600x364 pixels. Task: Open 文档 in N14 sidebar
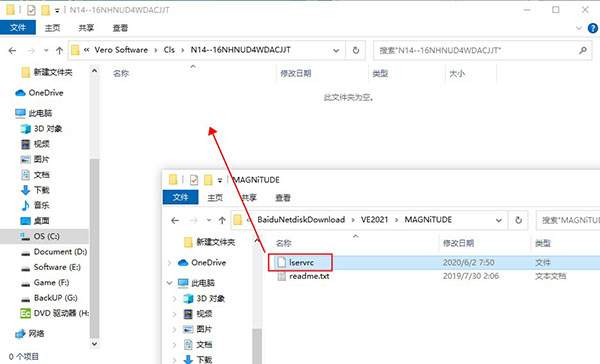[35, 175]
